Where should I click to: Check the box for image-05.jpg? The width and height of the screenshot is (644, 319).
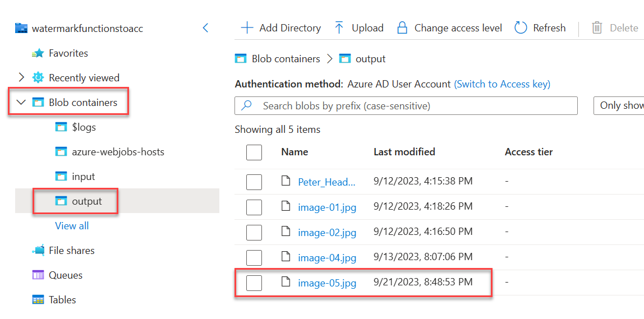pyautogui.click(x=254, y=283)
